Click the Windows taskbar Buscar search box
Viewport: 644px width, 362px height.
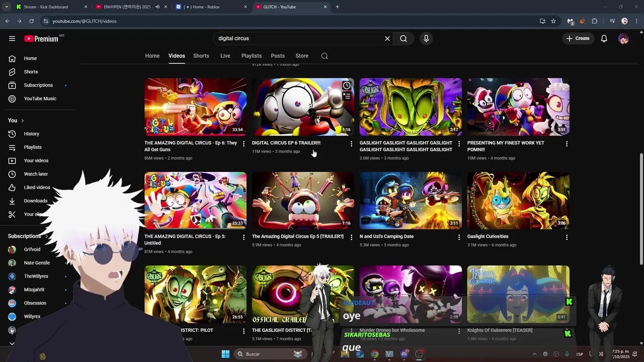tap(270, 354)
